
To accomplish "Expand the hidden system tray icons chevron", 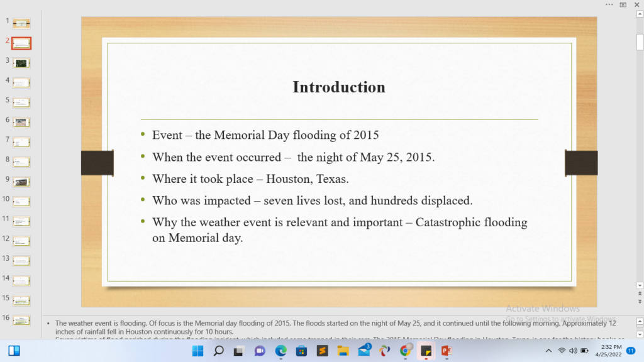I will pyautogui.click(x=548, y=351).
